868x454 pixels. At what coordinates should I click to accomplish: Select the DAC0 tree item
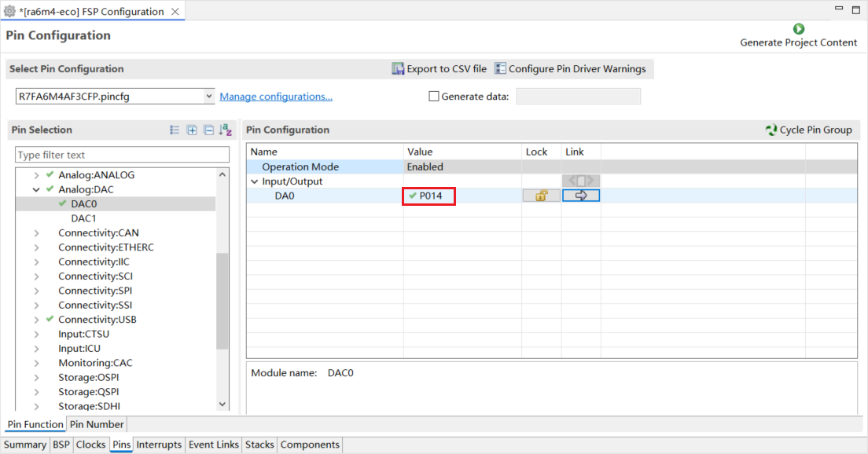tap(83, 204)
